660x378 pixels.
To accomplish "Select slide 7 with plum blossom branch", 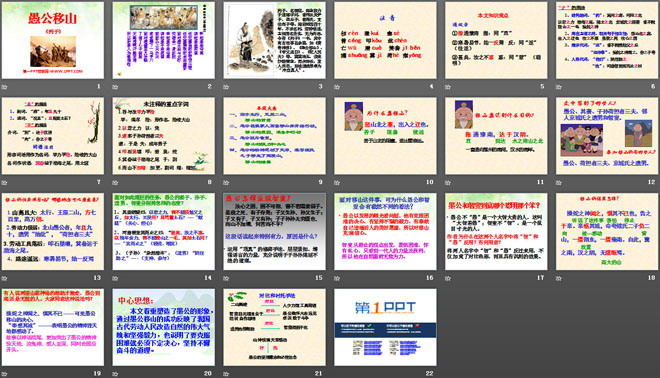I will pyautogui.click(x=53, y=136).
